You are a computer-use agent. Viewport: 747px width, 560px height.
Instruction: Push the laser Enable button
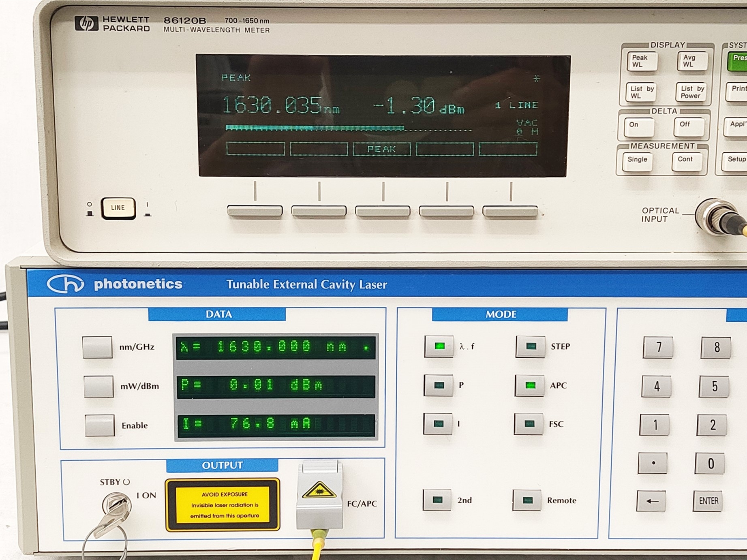(100, 425)
